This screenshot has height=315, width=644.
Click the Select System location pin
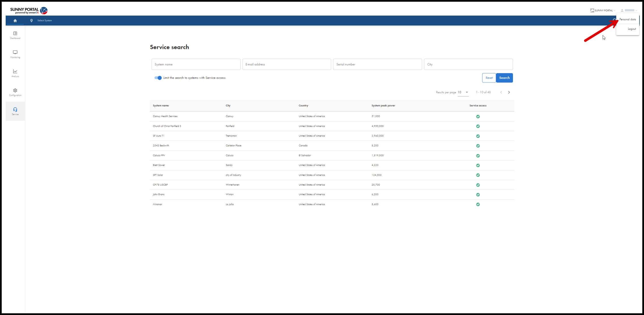pos(31,20)
